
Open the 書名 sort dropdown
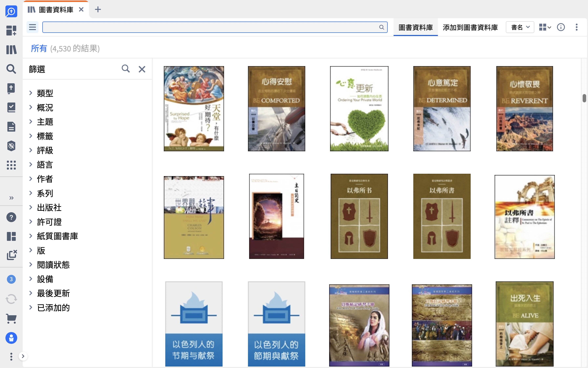pos(520,27)
